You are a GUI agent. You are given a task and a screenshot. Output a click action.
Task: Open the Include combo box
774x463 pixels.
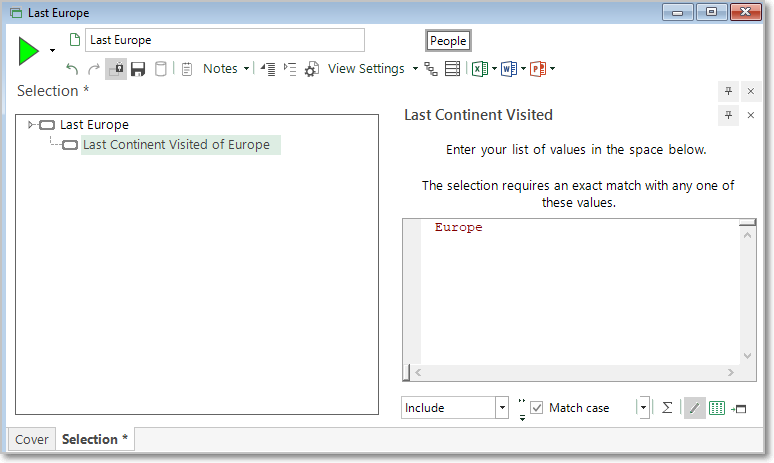pos(455,408)
